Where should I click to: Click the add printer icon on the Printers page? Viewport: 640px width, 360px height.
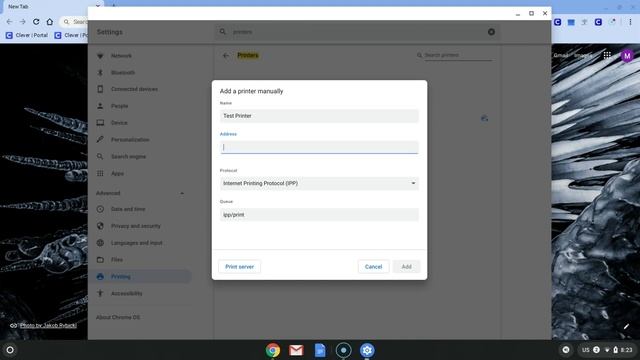(484, 118)
